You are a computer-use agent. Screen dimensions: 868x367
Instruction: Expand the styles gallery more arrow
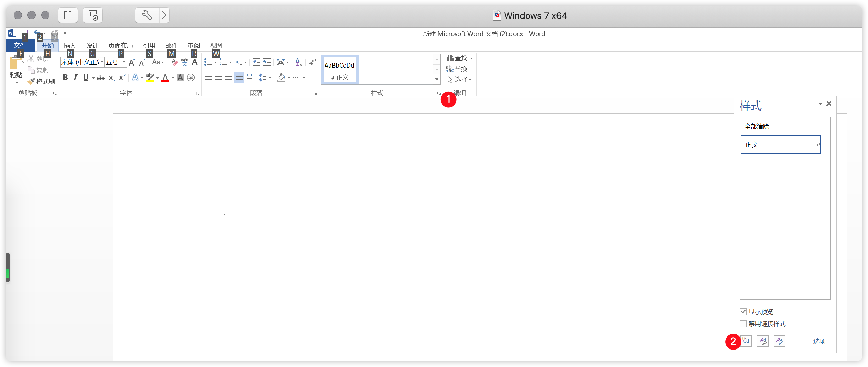pos(437,80)
